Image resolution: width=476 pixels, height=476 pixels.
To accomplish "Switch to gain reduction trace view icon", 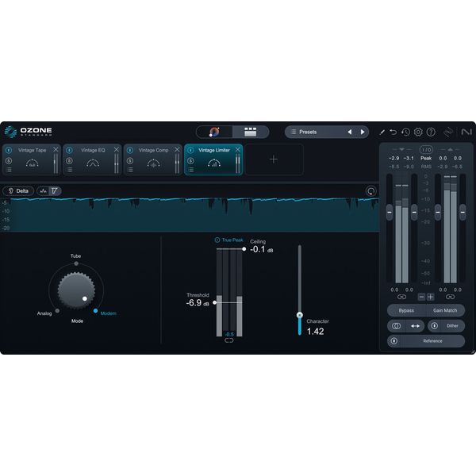I will (55, 191).
